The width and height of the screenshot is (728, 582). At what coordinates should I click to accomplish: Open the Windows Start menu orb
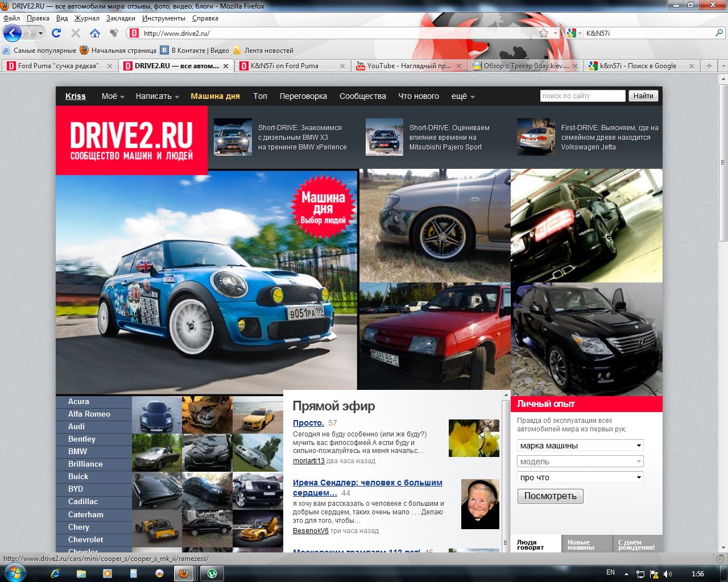[15, 573]
